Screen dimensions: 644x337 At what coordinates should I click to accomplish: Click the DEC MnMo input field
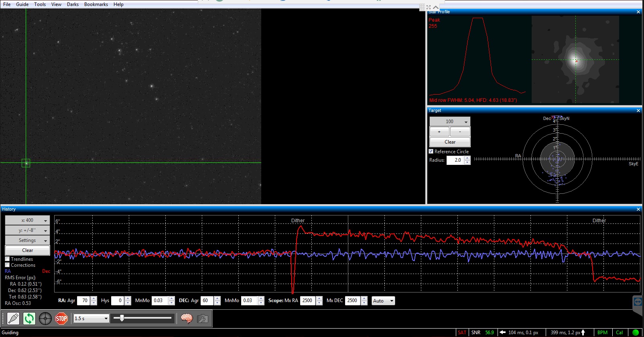point(250,300)
